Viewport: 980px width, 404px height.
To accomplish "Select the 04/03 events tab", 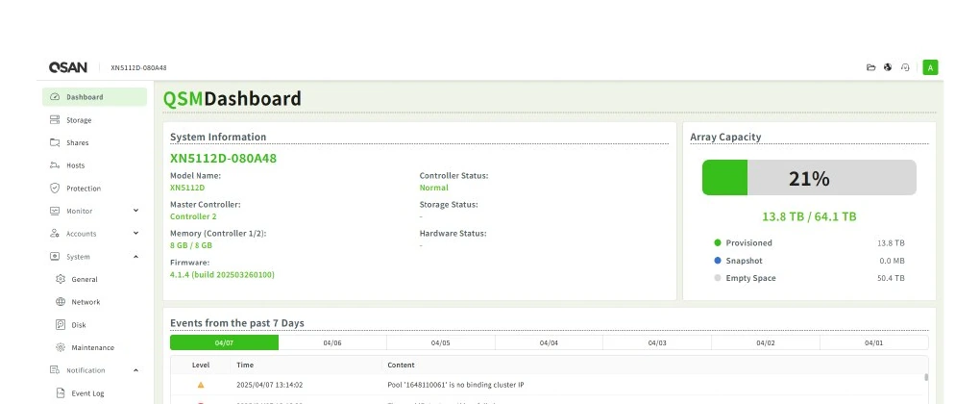I will pos(657,342).
